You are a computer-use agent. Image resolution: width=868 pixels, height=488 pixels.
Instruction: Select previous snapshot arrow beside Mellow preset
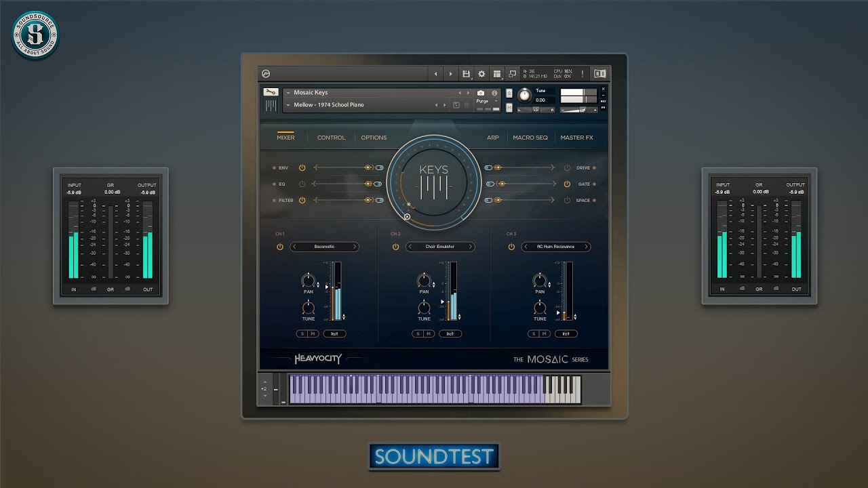tap(437, 105)
